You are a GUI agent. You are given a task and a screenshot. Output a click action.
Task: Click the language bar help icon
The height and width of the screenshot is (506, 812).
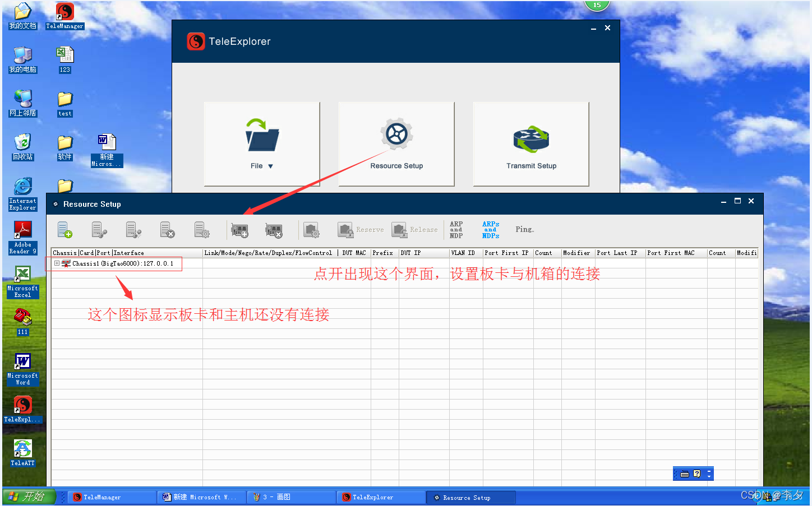click(697, 473)
